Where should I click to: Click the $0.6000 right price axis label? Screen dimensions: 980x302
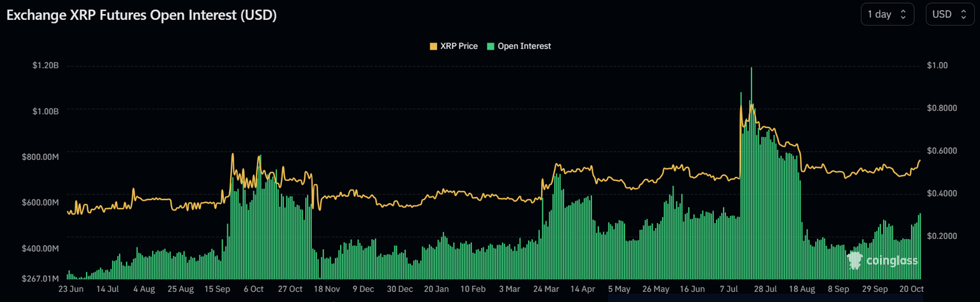(942, 151)
